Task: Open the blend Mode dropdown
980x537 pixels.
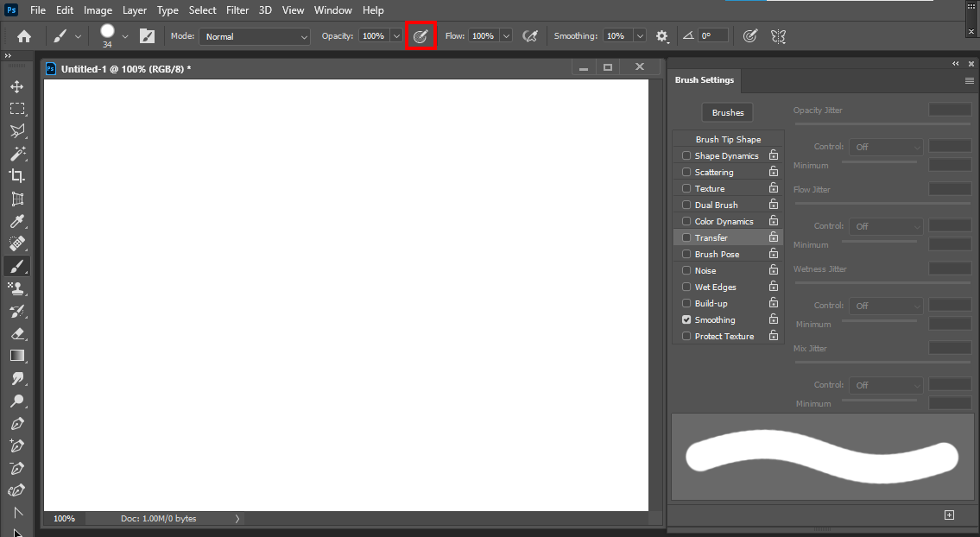Action: pyautogui.click(x=254, y=36)
